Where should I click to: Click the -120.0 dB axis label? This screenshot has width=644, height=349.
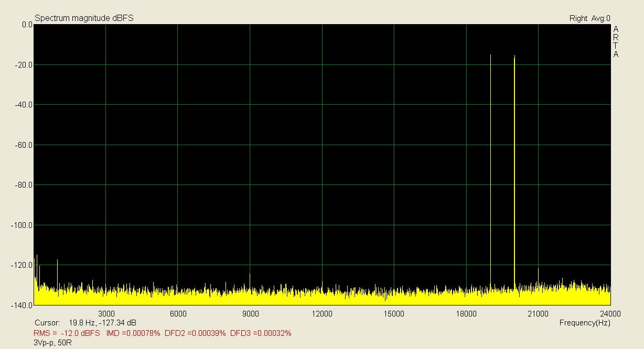(x=23, y=265)
